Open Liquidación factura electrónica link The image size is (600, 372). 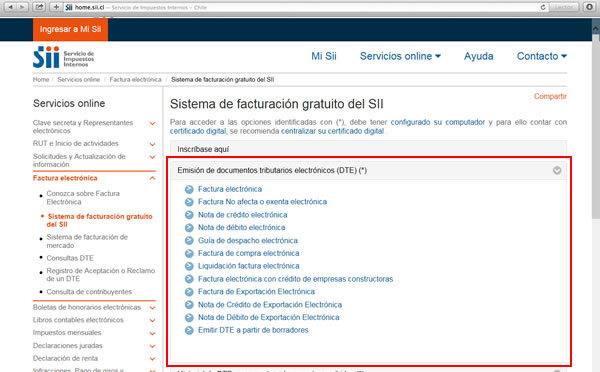[249, 266]
